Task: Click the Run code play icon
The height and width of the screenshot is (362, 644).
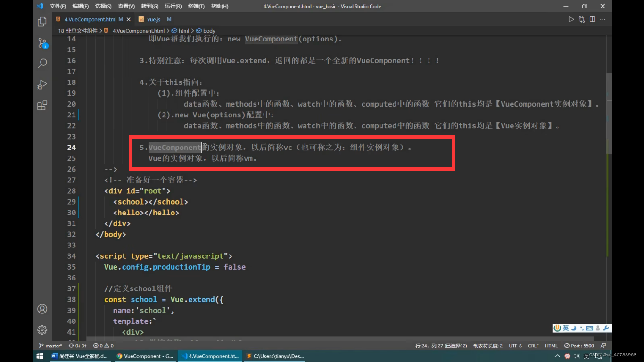Action: [571, 19]
